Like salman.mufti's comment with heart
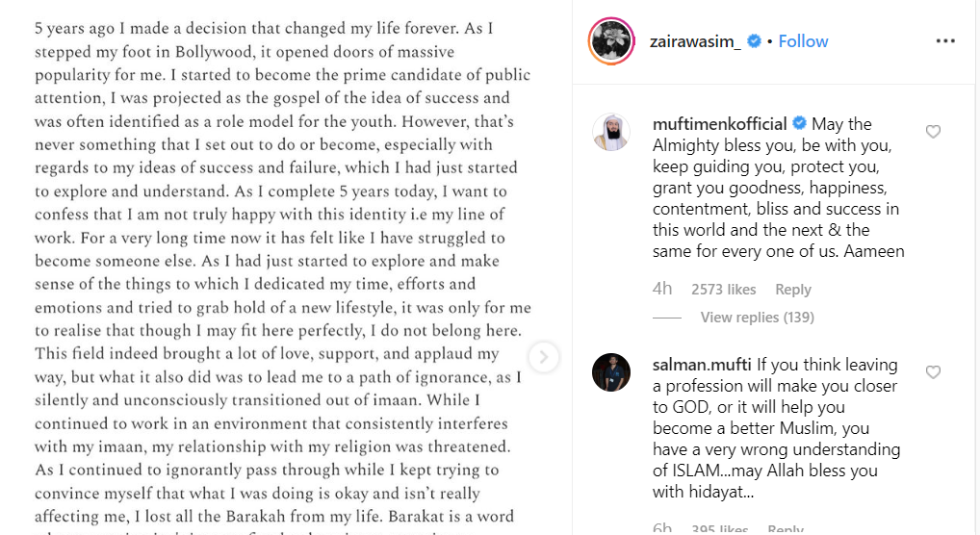 tap(933, 372)
